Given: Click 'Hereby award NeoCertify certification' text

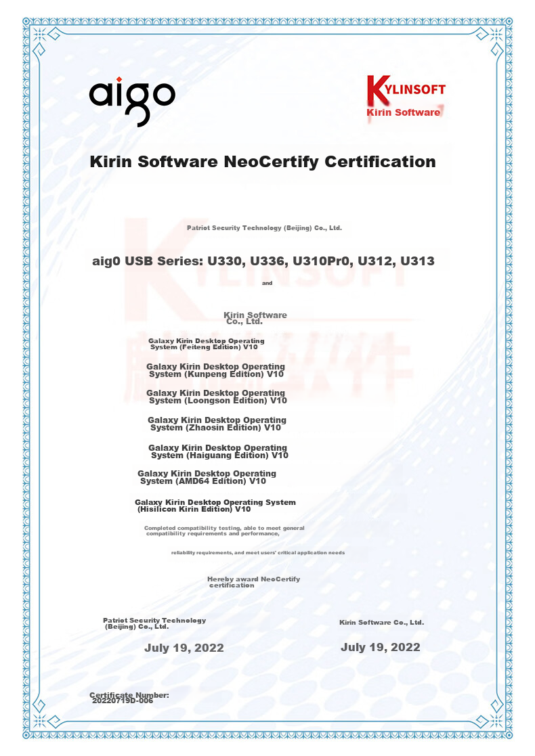Looking at the screenshot, I should tap(254, 582).
